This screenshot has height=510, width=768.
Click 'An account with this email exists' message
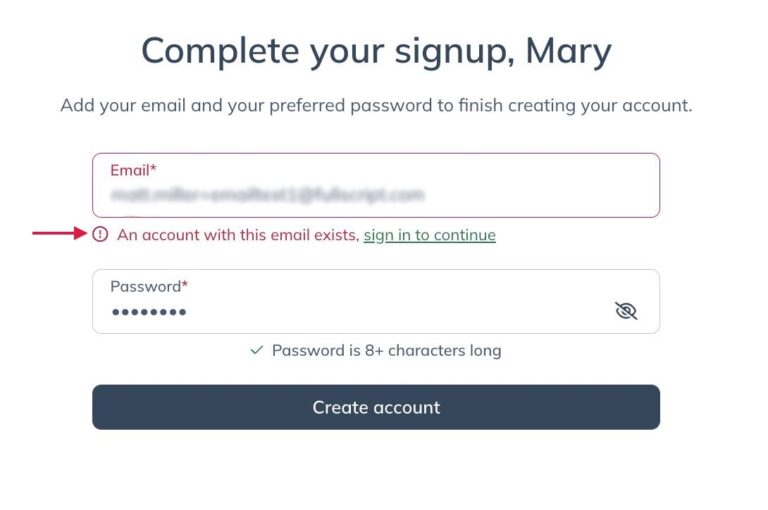[237, 235]
